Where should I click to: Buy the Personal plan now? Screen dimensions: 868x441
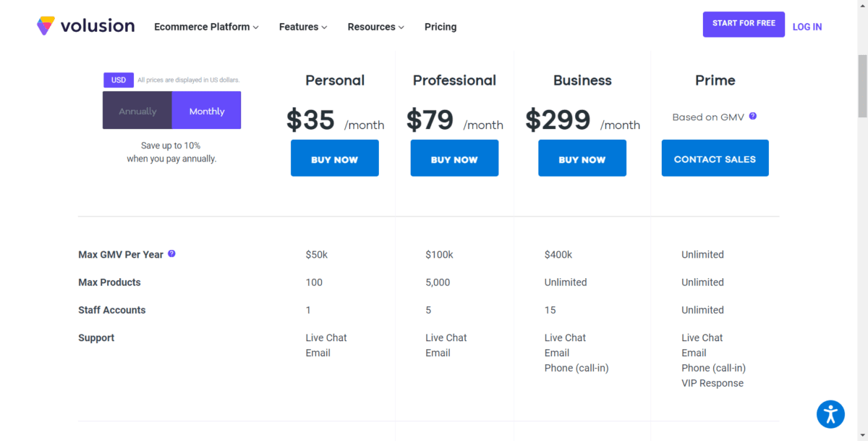click(x=335, y=159)
